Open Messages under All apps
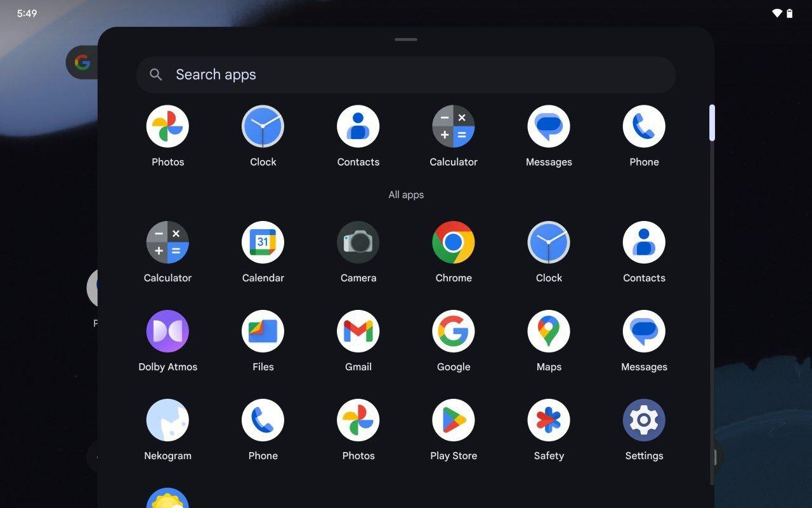 pos(644,331)
